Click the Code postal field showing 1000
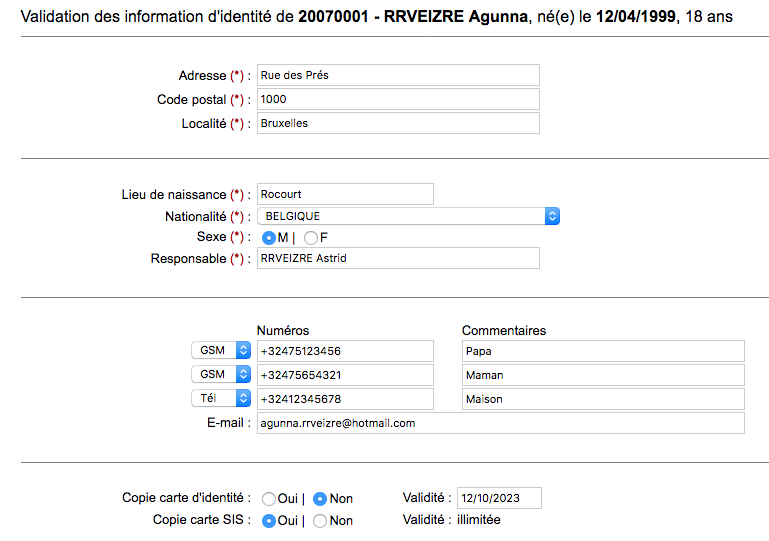Image resolution: width=769 pixels, height=541 pixels. click(x=398, y=99)
